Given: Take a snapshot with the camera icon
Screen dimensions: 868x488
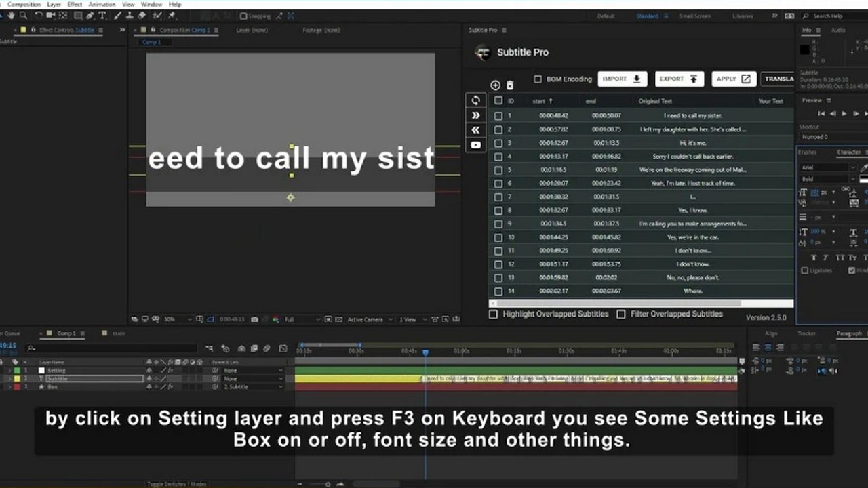Looking at the screenshot, I should (x=254, y=319).
